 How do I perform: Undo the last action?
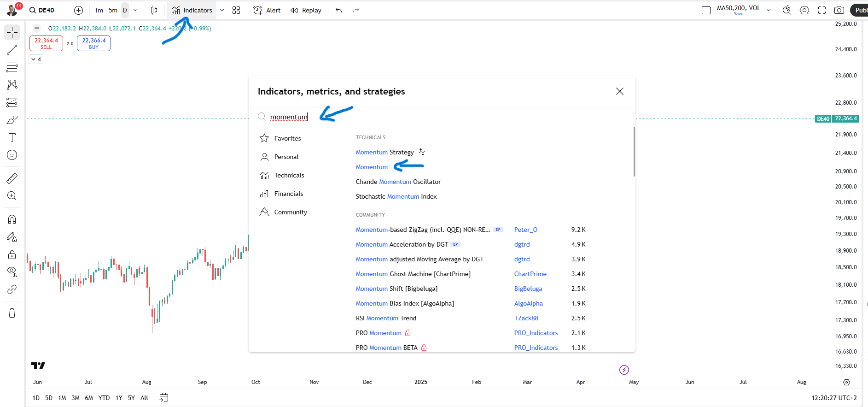point(339,10)
